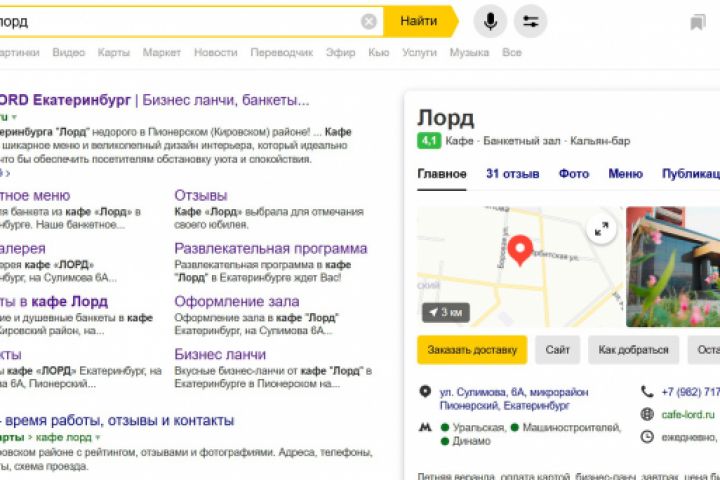Open the время работы, отзывы и контакты result
Viewport: 720px width, 480px height.
119,420
